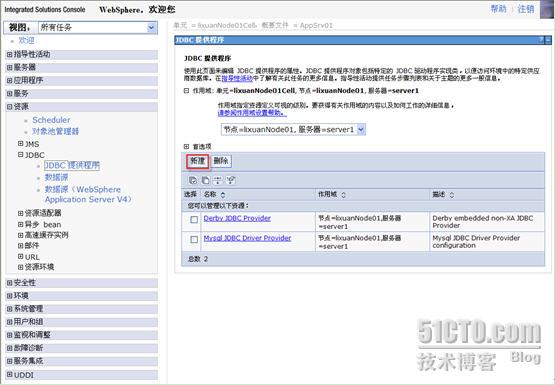Image resolution: width=555 pixels, height=385 pixels.
Task: Click the select-all items toolbar icon
Action: click(193, 180)
